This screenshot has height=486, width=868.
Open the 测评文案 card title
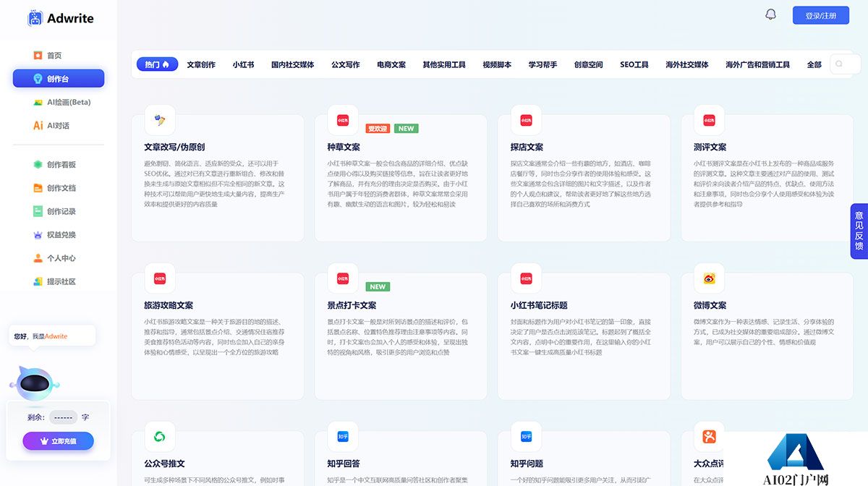pyautogui.click(x=710, y=147)
